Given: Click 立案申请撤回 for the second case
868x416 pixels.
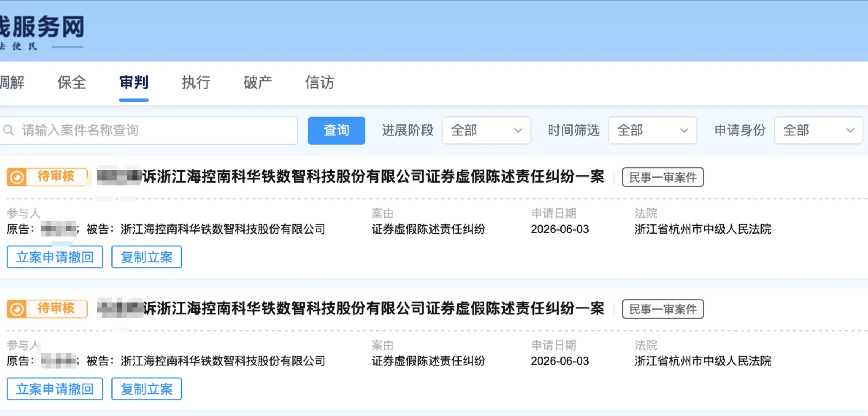Looking at the screenshot, I should [x=55, y=389].
